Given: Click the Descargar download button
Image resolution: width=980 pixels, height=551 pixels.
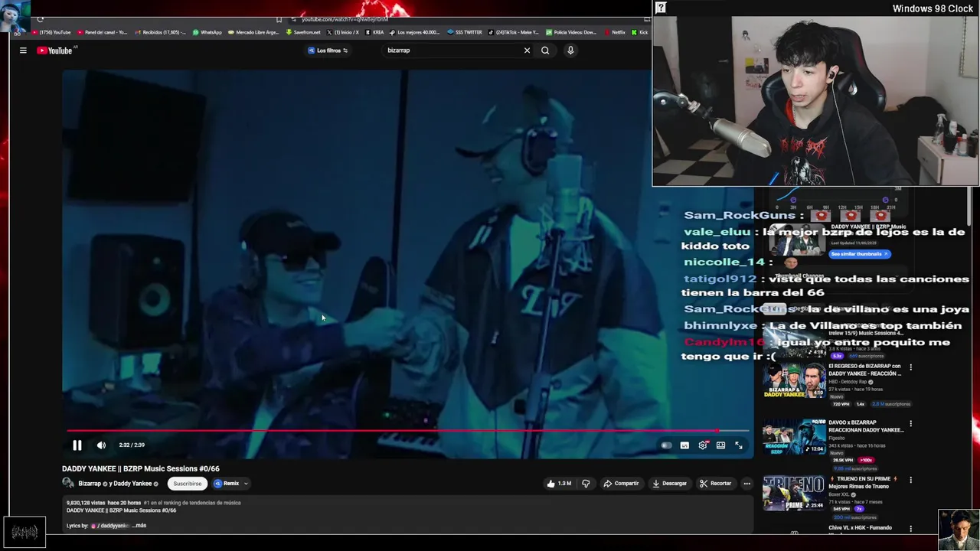Looking at the screenshot, I should point(670,484).
